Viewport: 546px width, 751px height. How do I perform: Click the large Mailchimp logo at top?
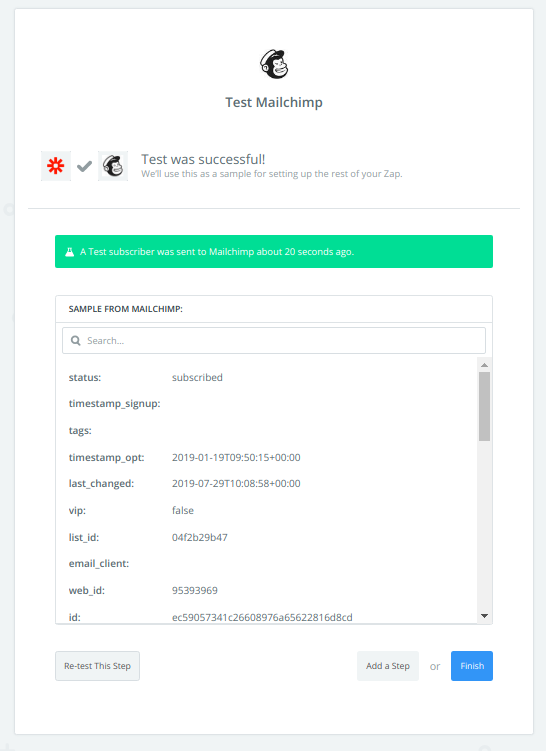click(x=274, y=64)
